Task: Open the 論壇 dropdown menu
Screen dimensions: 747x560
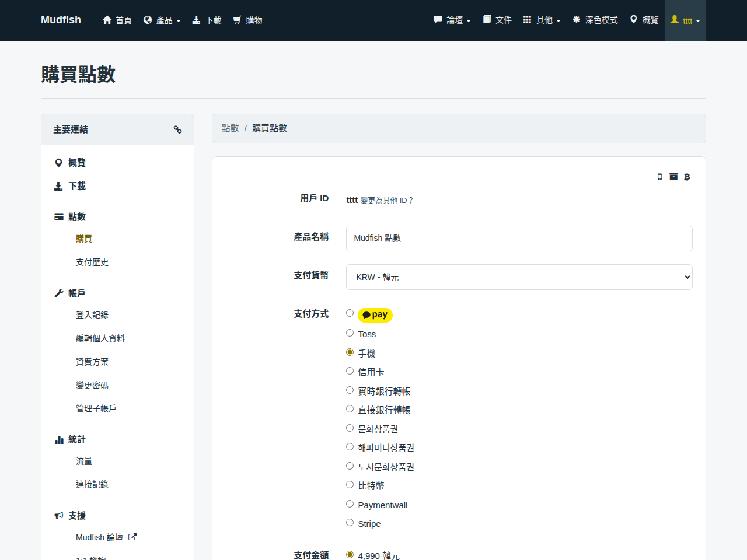Action: point(452,20)
